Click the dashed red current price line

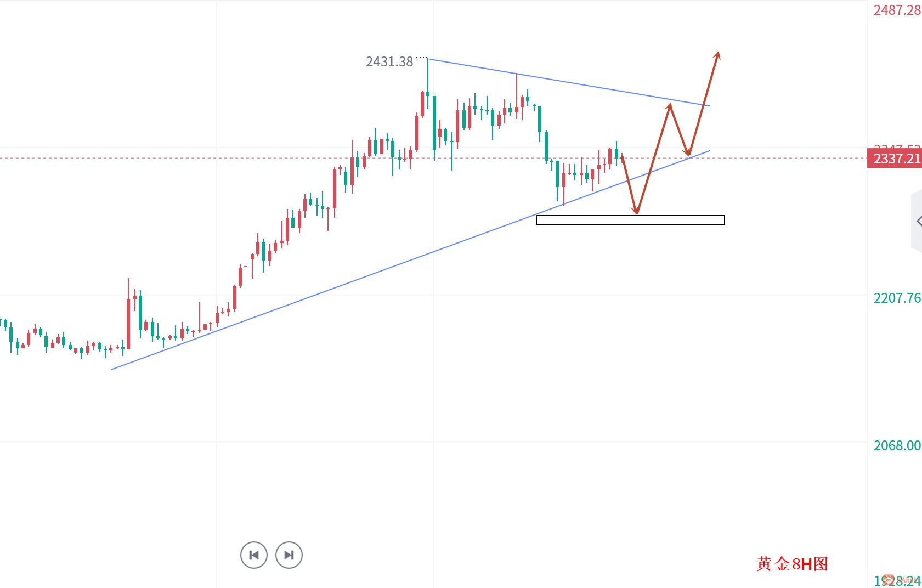(433, 158)
